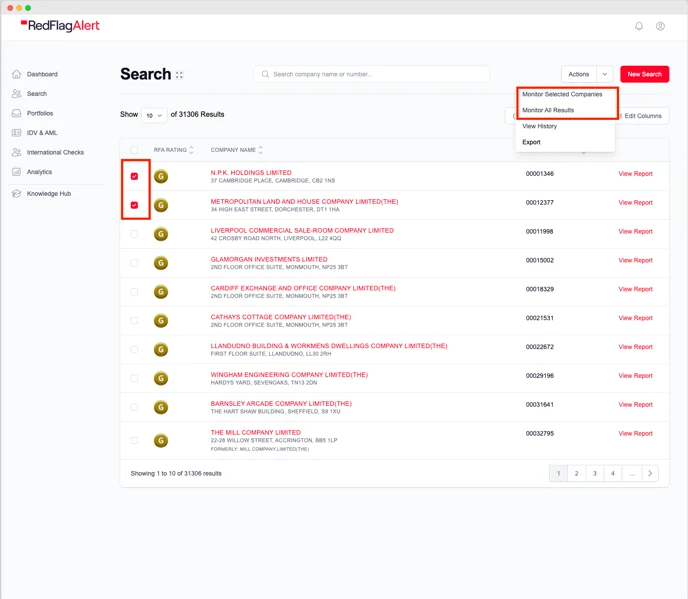Click company number 00012377
The width and height of the screenshot is (688, 599).
click(x=540, y=203)
